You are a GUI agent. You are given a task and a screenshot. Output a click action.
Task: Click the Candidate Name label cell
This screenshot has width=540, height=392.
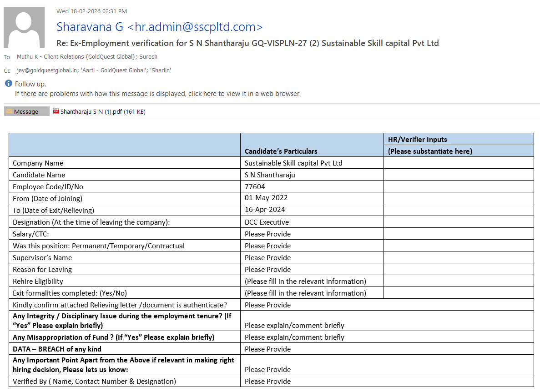pyautogui.click(x=125, y=175)
